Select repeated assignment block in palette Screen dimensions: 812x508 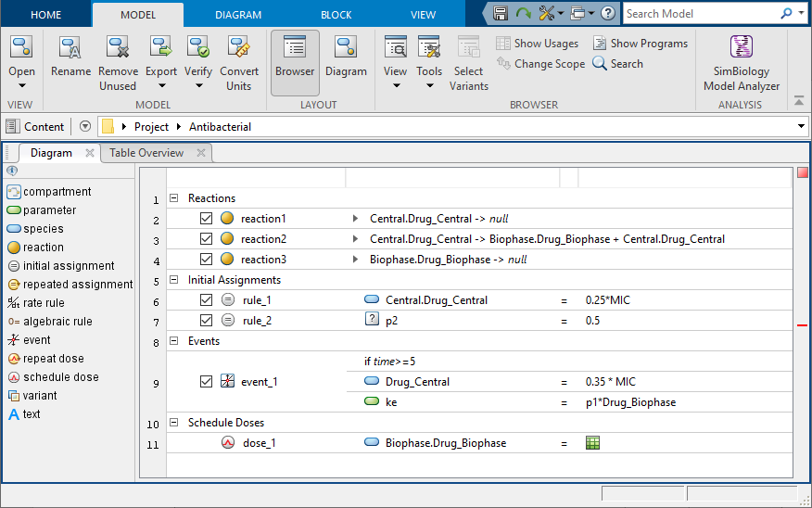tap(70, 285)
